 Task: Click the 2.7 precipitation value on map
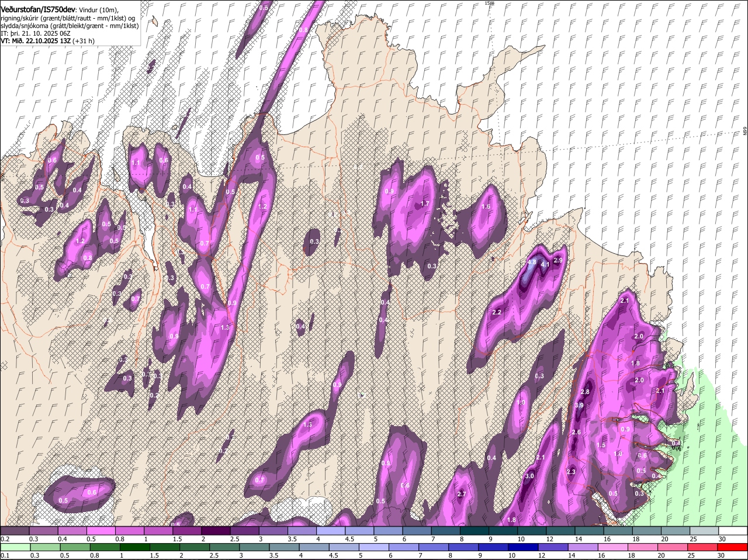tap(461, 495)
